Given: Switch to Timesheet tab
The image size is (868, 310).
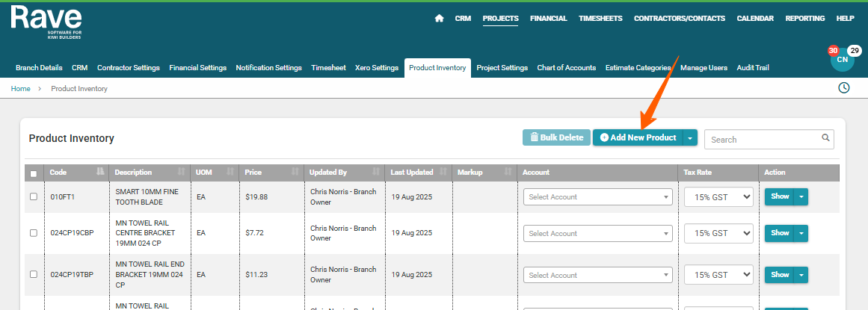Looking at the screenshot, I should [x=328, y=67].
